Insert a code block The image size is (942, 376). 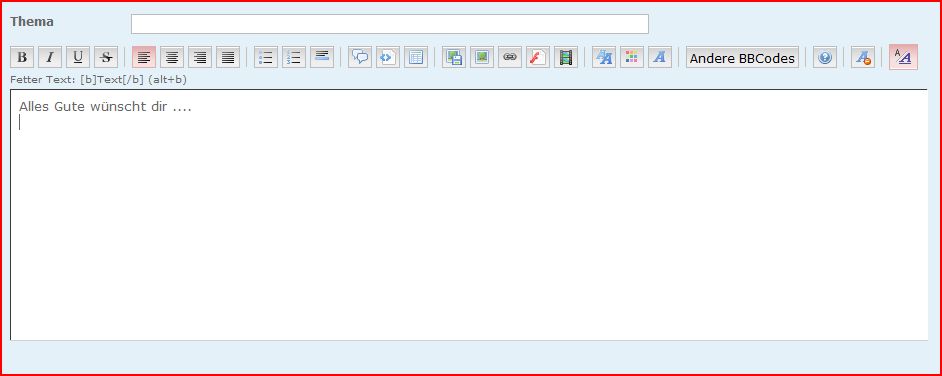tap(387, 58)
